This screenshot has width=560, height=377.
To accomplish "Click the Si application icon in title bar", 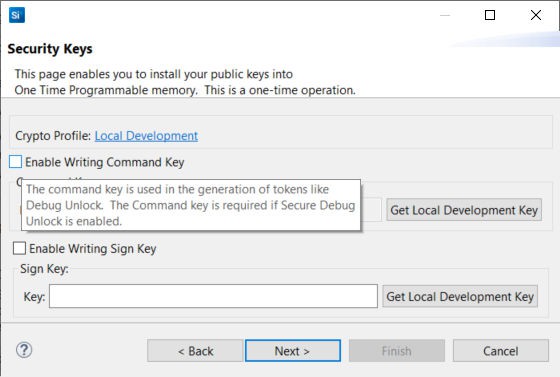I will (17, 15).
